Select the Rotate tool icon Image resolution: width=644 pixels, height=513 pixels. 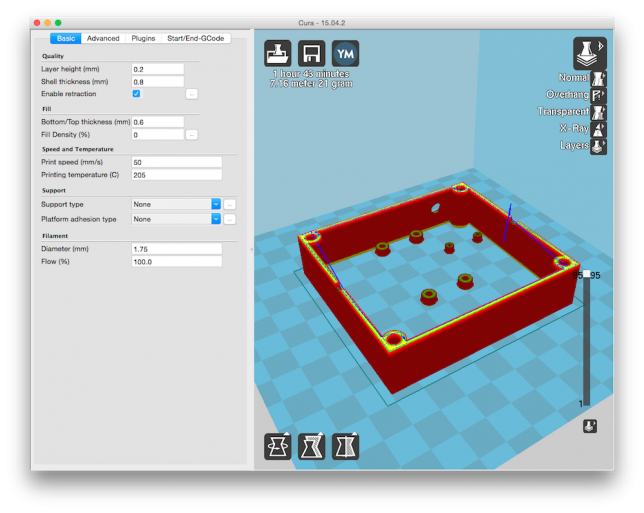(277, 446)
